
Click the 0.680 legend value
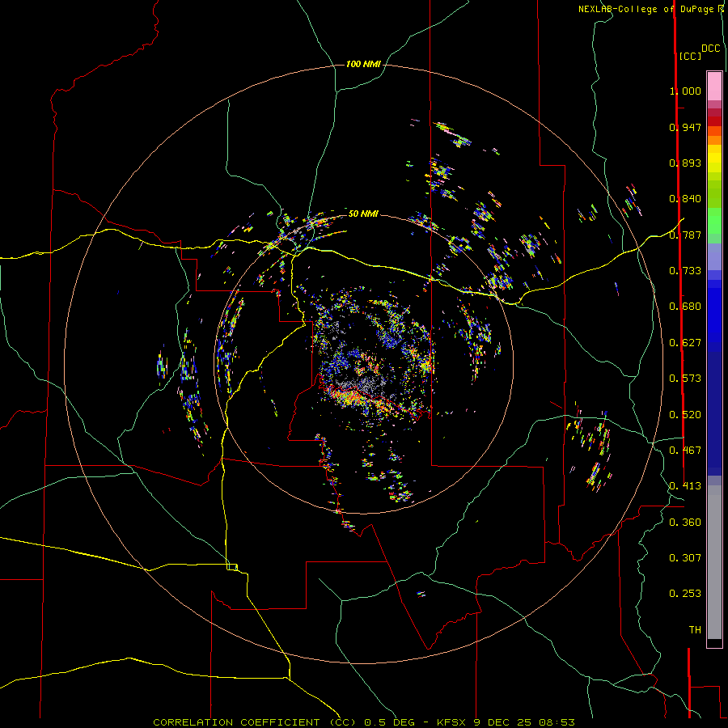pyautogui.click(x=685, y=307)
